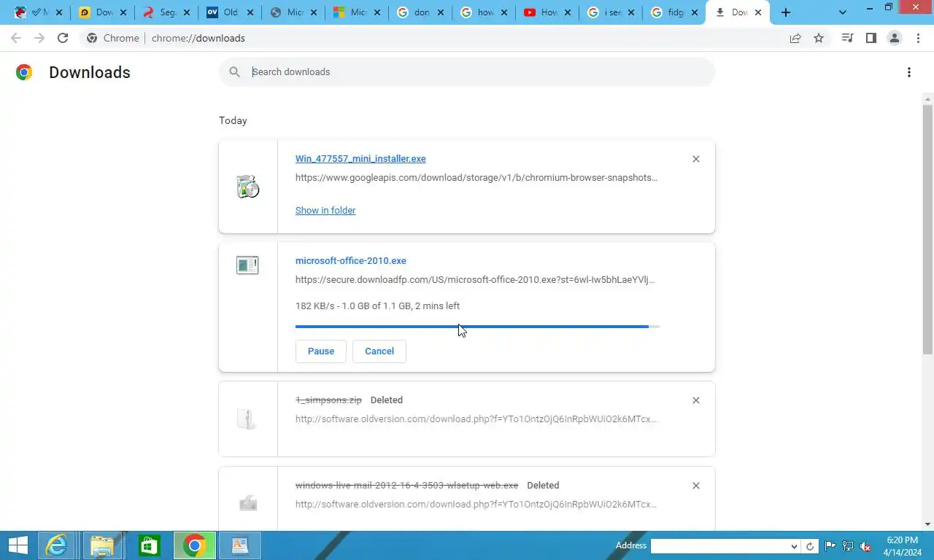Switch to the 'Dow' yellow icon tab
This screenshot has height=560, width=934.
click(x=102, y=12)
